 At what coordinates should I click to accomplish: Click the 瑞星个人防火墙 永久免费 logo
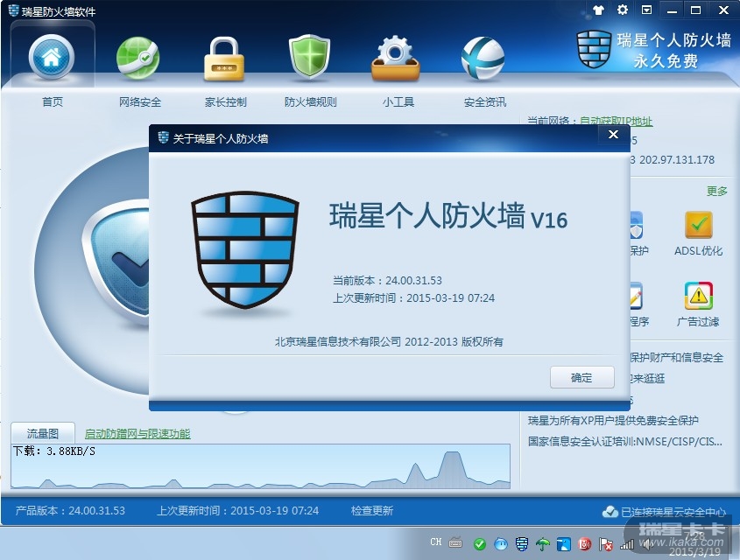(x=654, y=50)
